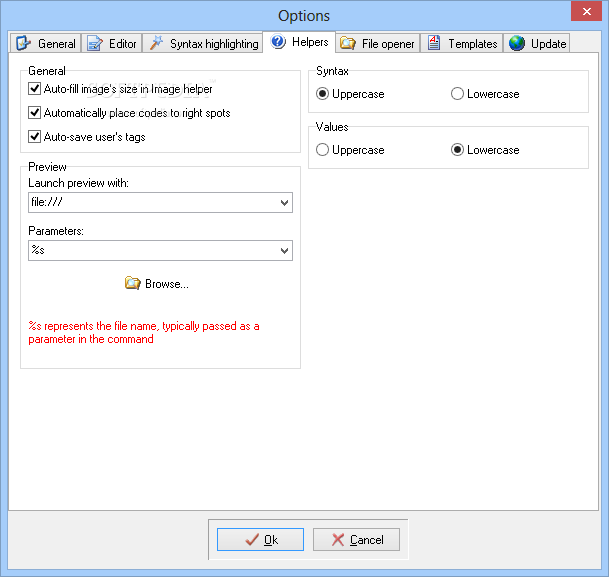
Task: Confirm with the Ok button
Action: tap(260, 539)
